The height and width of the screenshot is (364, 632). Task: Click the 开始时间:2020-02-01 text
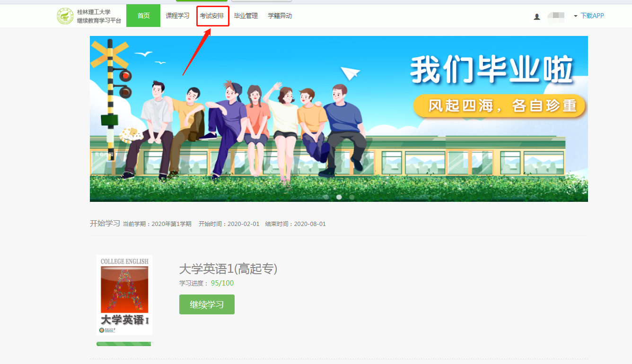pos(229,224)
